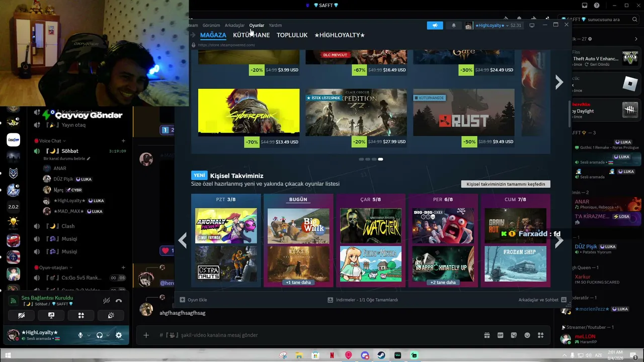Open Discord apps launcher in message bar
Viewport: 644px width, 362px height.
click(541, 335)
